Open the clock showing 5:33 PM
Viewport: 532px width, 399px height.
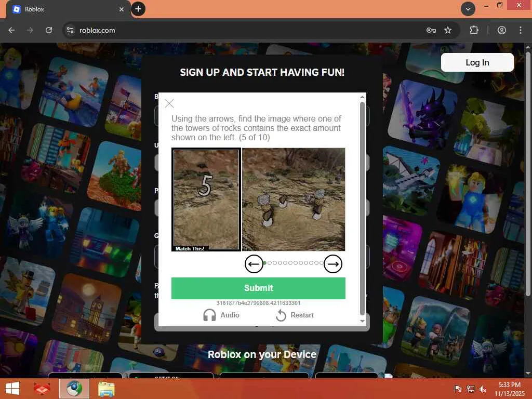pyautogui.click(x=509, y=389)
